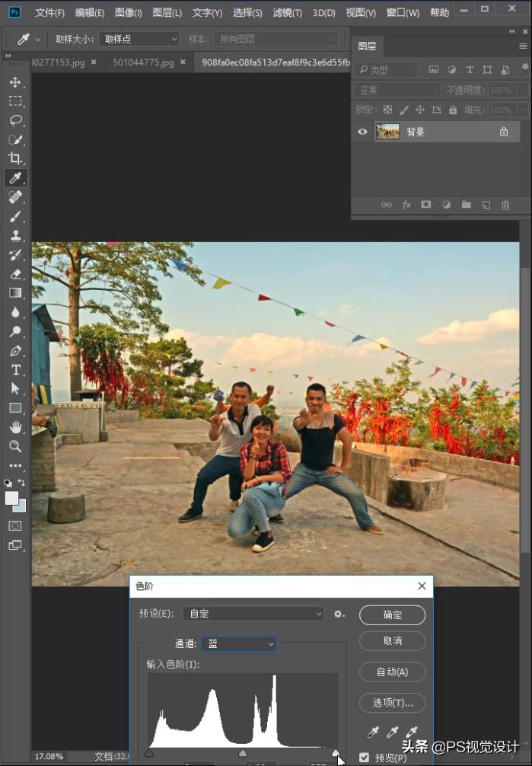532x766 pixels.
Task: Select the Horizontal Type tool
Action: click(15, 369)
